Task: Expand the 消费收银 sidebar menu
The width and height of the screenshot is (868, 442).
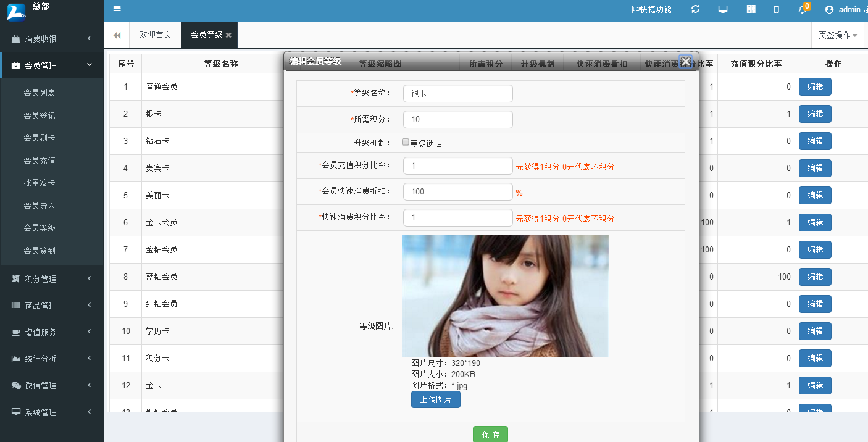Action: click(51, 39)
